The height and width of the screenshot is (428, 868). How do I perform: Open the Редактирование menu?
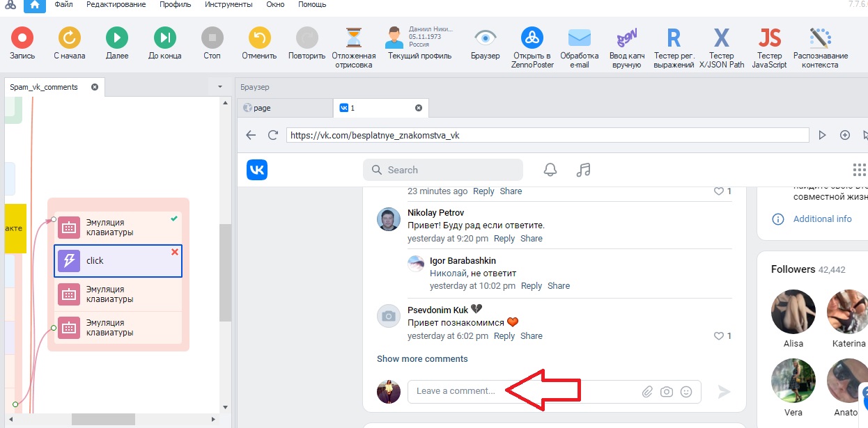tap(116, 4)
